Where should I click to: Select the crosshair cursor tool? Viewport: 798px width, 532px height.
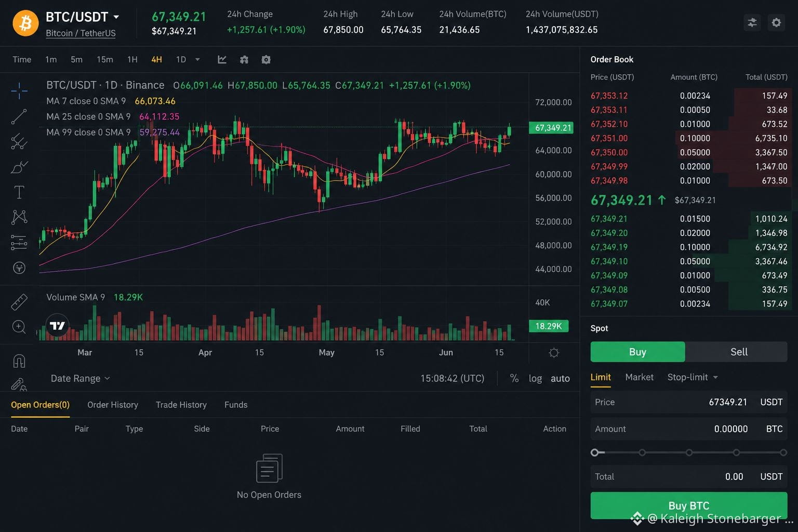[x=19, y=91]
